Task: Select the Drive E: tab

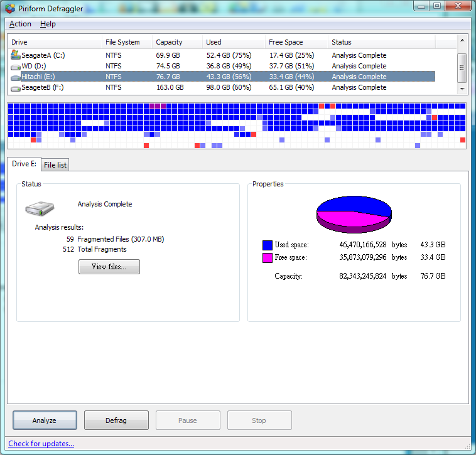Action: point(24,164)
